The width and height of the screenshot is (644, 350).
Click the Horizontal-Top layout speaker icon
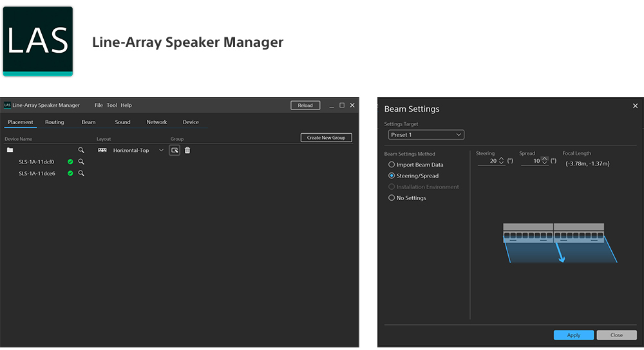click(x=102, y=150)
